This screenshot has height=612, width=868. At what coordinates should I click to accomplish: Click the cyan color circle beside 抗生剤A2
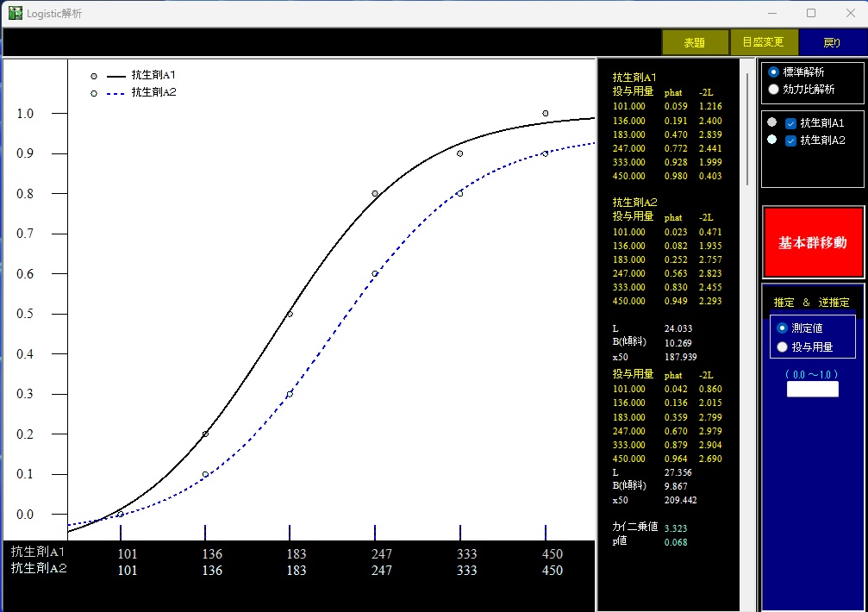tap(772, 139)
